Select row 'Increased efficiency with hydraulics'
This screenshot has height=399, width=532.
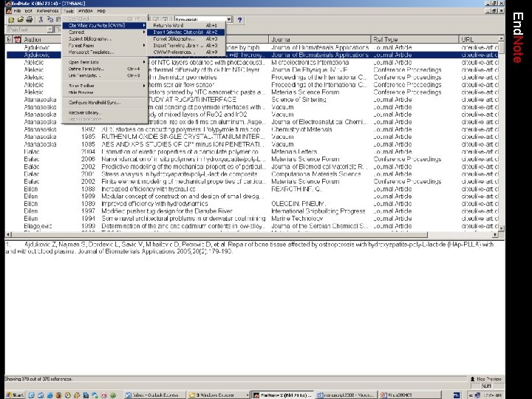(252, 189)
